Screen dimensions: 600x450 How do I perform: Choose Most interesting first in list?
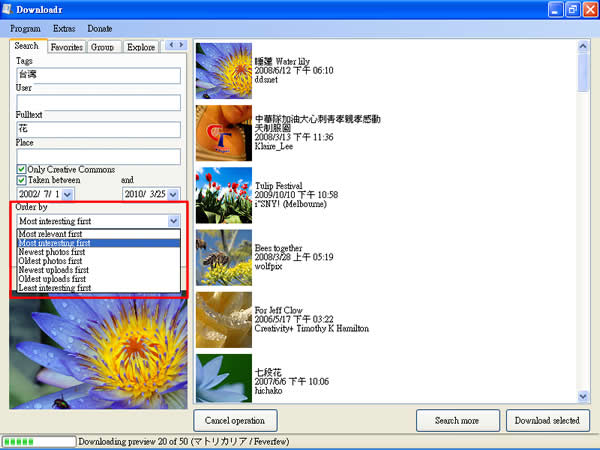click(x=98, y=243)
